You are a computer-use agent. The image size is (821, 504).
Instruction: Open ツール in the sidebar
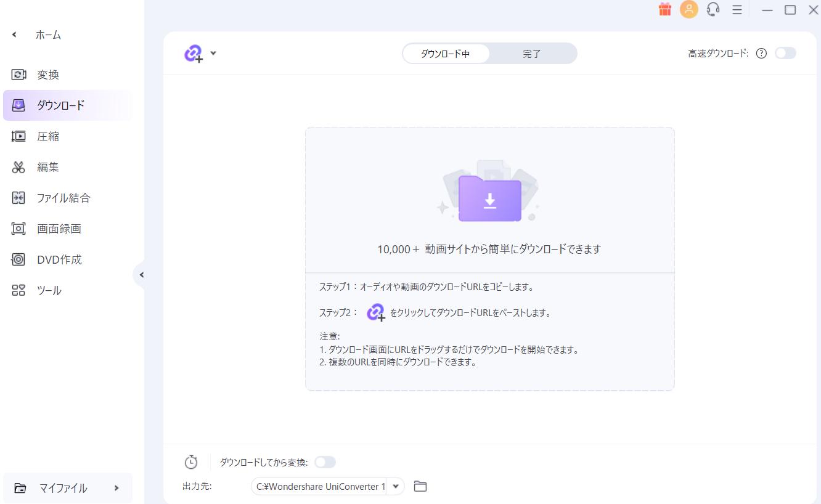coord(68,290)
